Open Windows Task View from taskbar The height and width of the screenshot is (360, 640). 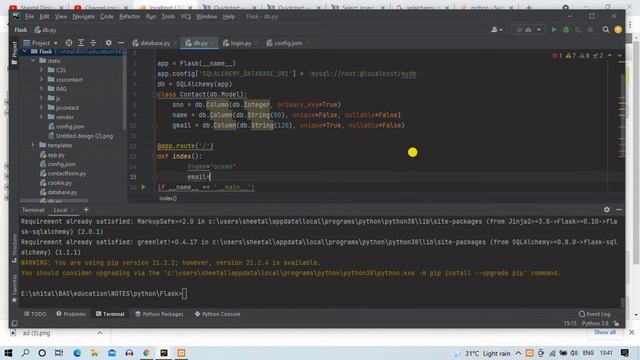click(x=59, y=353)
